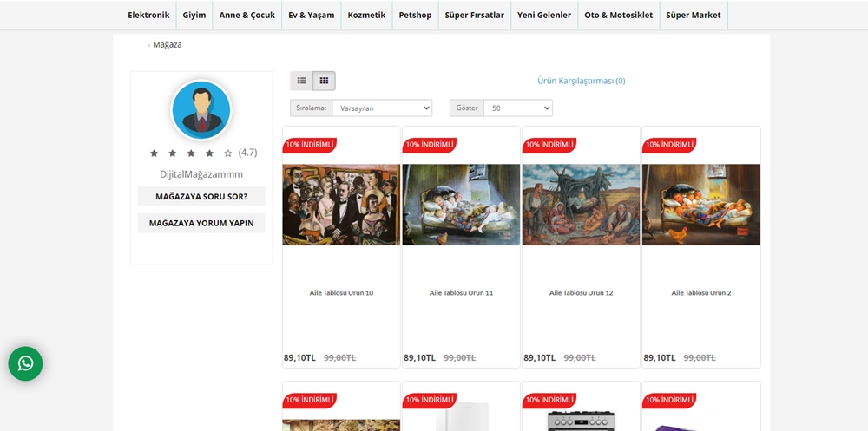Screen dimensions: 868x431
Task: Open Süper Fırsatlar menu
Action: tap(475, 15)
